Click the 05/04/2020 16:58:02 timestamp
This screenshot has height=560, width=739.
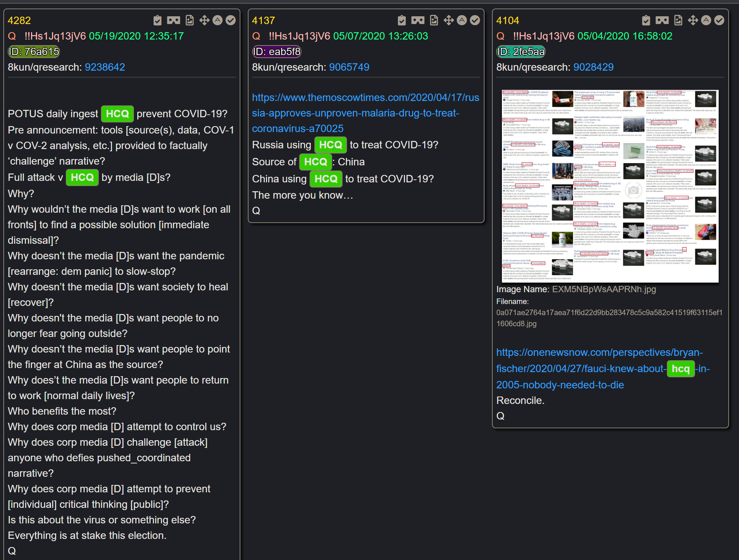coord(625,36)
